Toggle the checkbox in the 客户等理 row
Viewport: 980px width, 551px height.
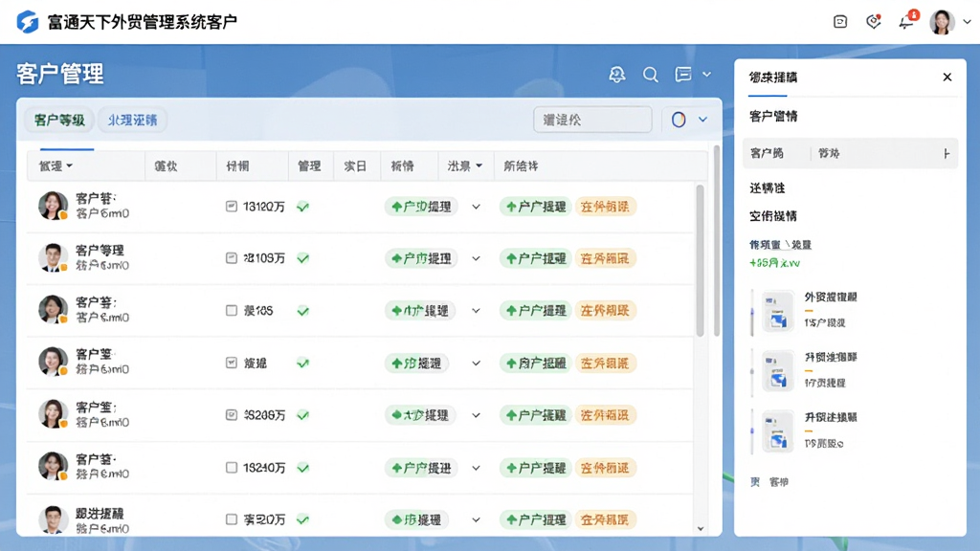pos(232,258)
